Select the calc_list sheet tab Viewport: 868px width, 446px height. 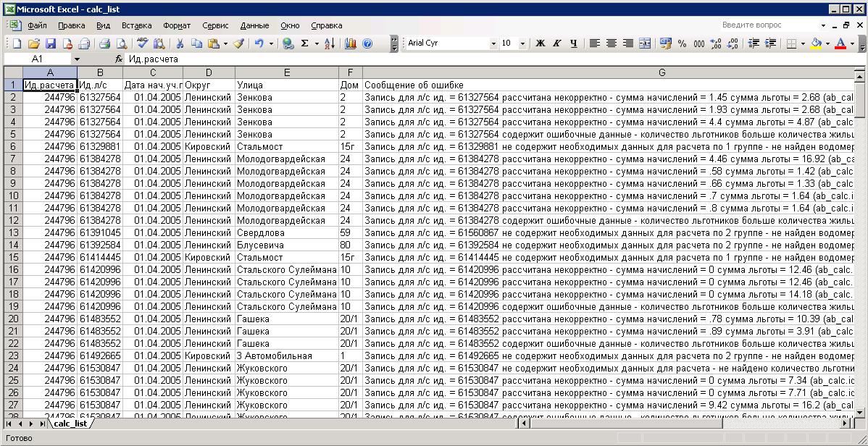pos(71,424)
